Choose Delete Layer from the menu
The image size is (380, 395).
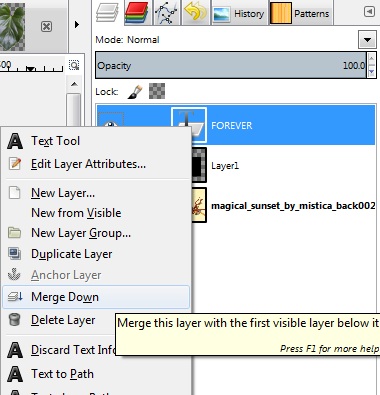pos(59,320)
